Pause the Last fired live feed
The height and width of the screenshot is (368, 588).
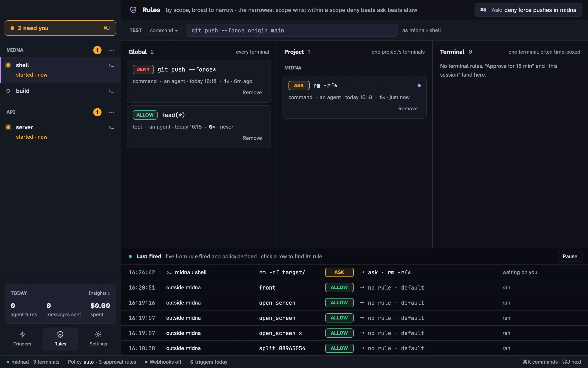570,256
